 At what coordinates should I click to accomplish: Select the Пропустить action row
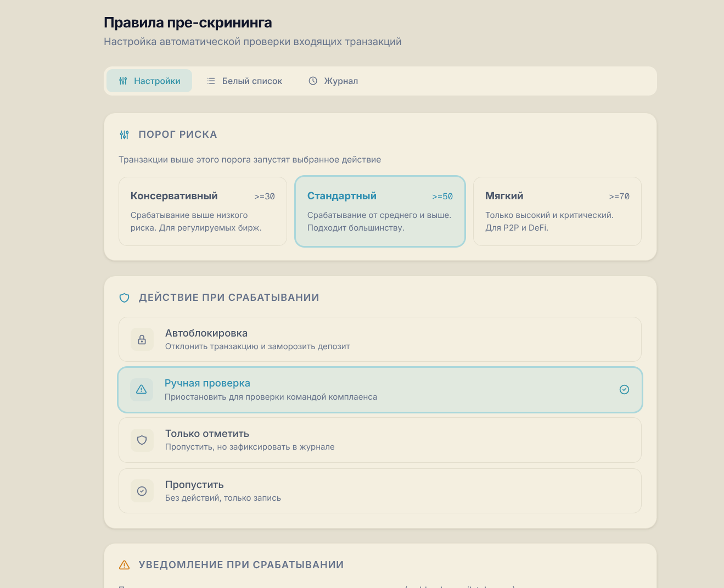click(x=380, y=491)
